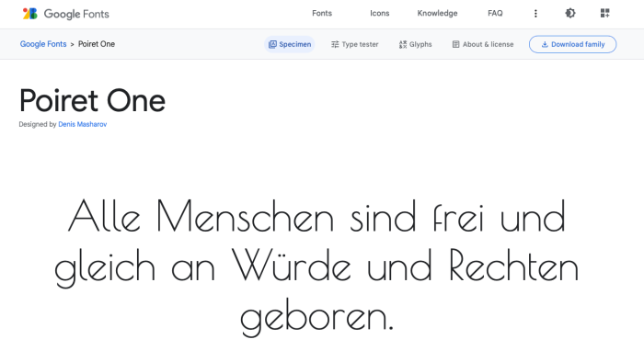The image size is (644, 362).
Task: Open the Knowledge section
Action: coord(437,13)
